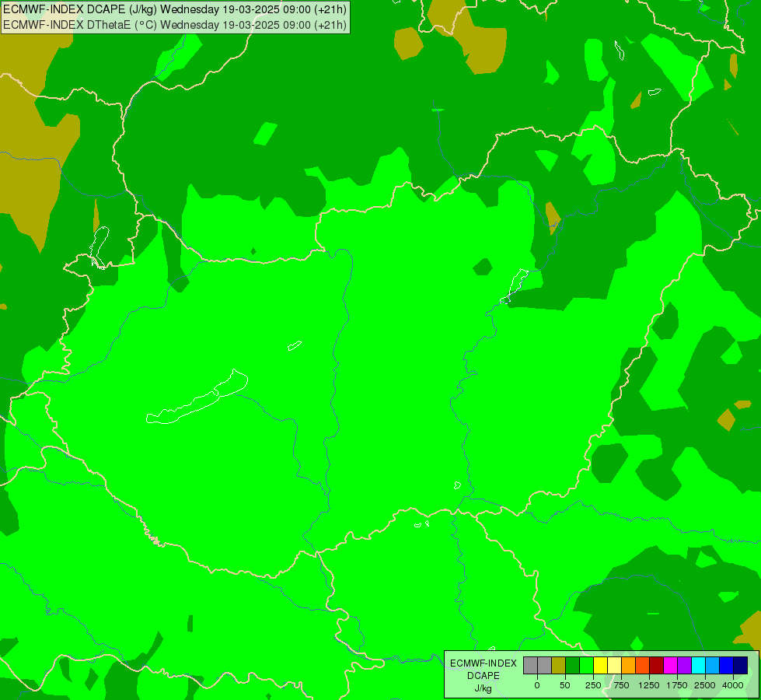Click the legend tick value 0
Viewport: 761px width, 700px height.
tap(537, 685)
